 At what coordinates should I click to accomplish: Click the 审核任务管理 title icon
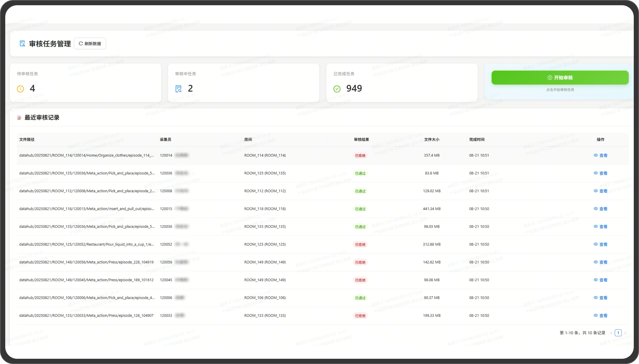pos(22,44)
